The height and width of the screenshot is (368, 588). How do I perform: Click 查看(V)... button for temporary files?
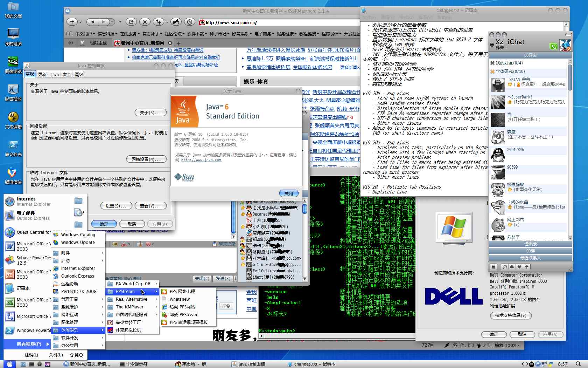[x=150, y=206]
